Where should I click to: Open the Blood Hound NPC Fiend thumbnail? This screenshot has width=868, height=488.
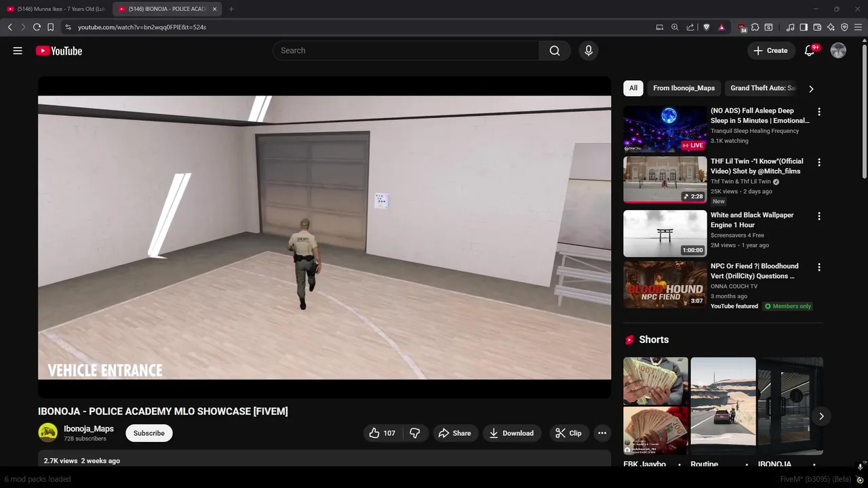[665, 285]
